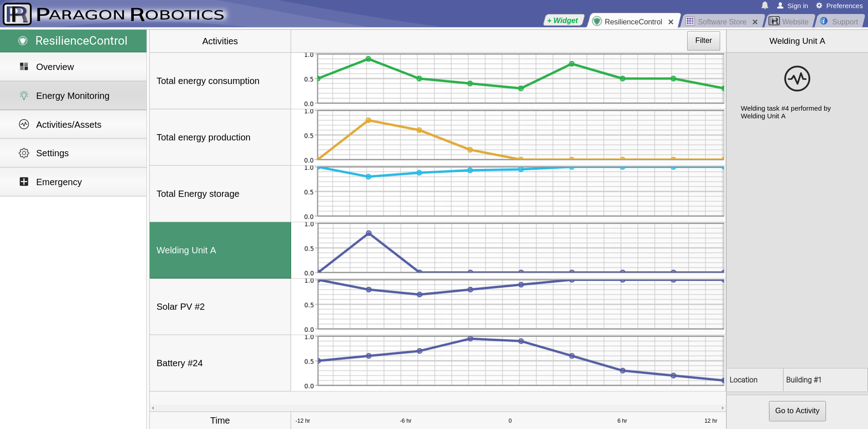Click the left arrow of horizontal scrollbar
The width and height of the screenshot is (868, 429).
point(153,408)
